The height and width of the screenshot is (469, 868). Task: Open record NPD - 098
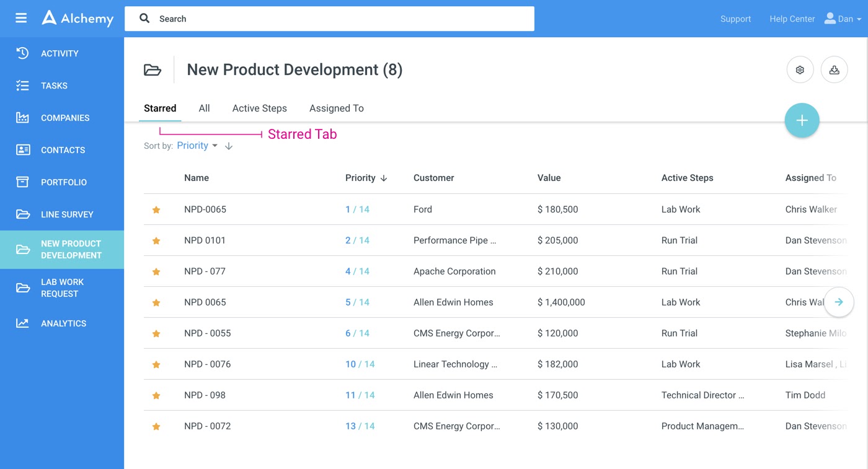pos(205,395)
